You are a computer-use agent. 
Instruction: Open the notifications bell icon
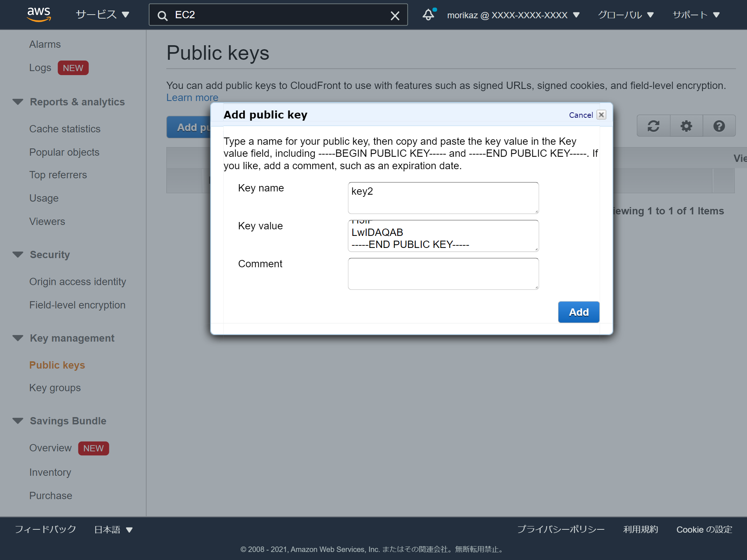pyautogui.click(x=429, y=15)
